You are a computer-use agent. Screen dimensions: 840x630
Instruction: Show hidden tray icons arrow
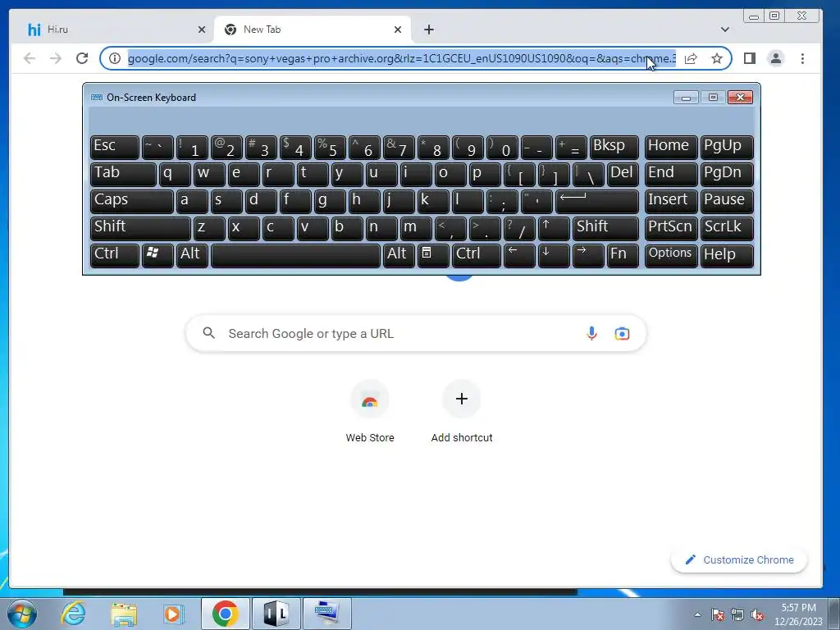pyautogui.click(x=697, y=614)
